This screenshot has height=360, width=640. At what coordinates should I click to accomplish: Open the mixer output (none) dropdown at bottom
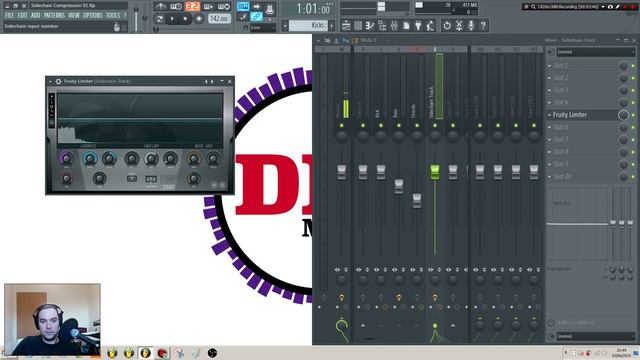coord(595,336)
